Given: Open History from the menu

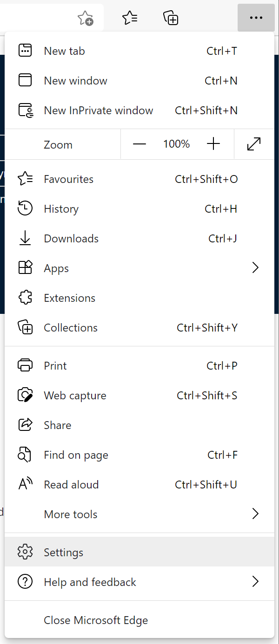Looking at the screenshot, I should coord(139,208).
